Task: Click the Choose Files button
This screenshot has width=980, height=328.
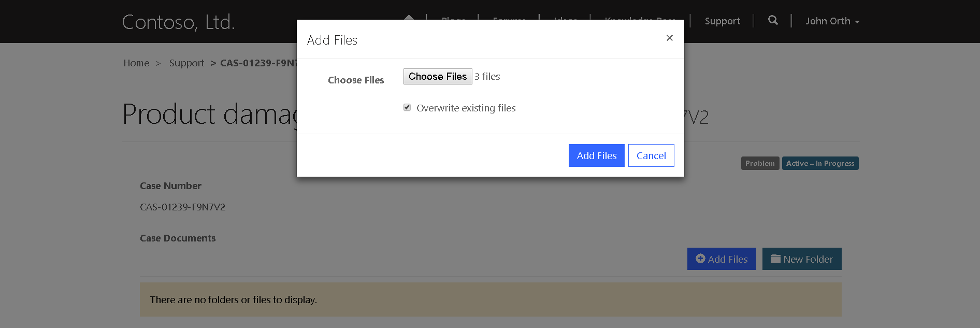Action: coord(438,76)
